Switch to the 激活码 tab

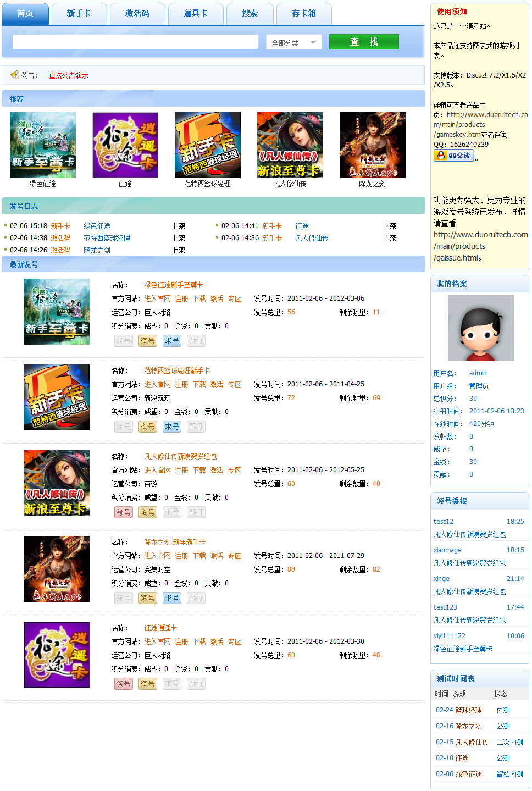tap(137, 14)
